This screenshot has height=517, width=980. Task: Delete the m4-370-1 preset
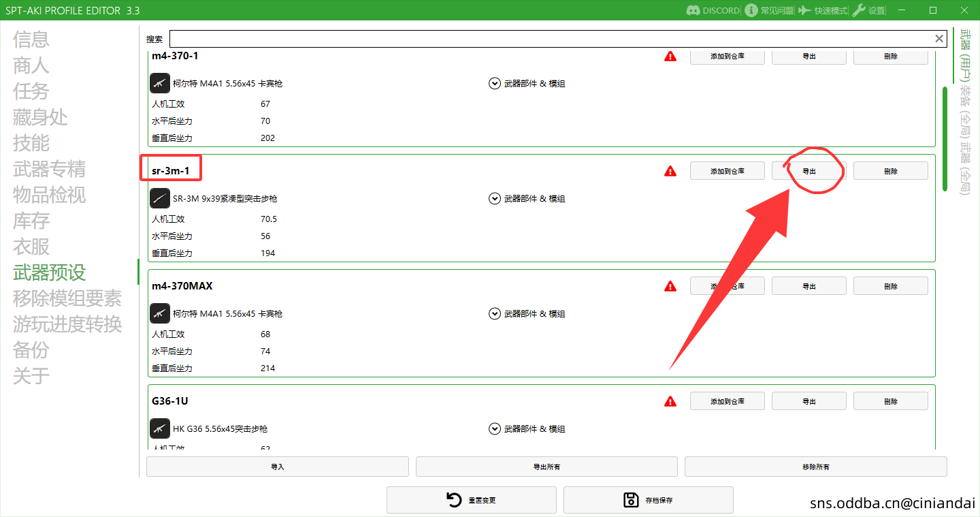coord(891,57)
